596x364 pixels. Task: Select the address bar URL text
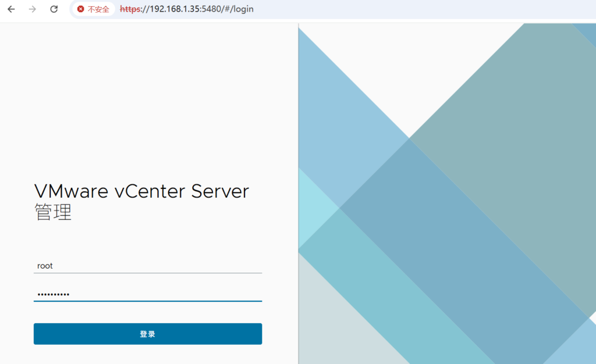click(x=187, y=9)
